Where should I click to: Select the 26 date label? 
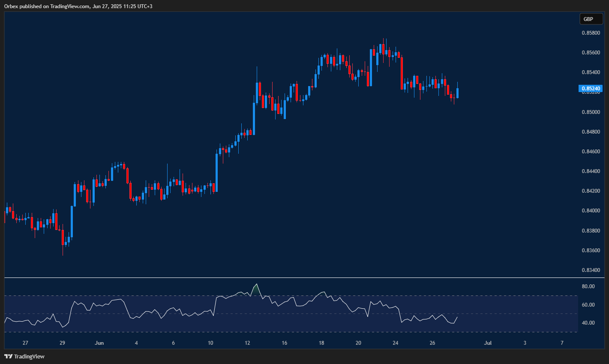tap(432, 343)
